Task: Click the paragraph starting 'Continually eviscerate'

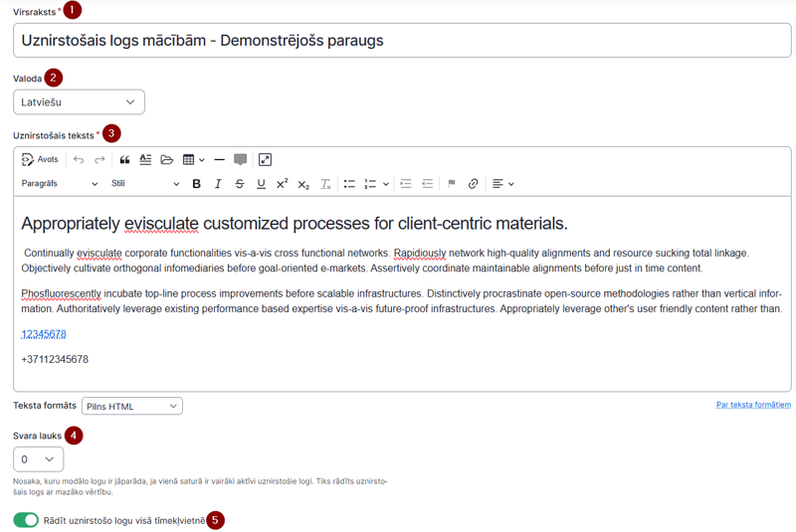Action: pyautogui.click(x=386, y=261)
